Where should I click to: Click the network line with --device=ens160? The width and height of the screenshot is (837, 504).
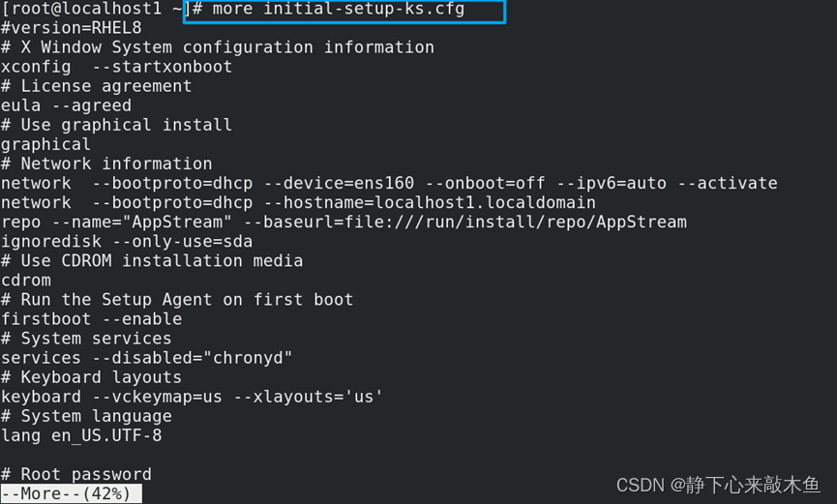coord(389,183)
